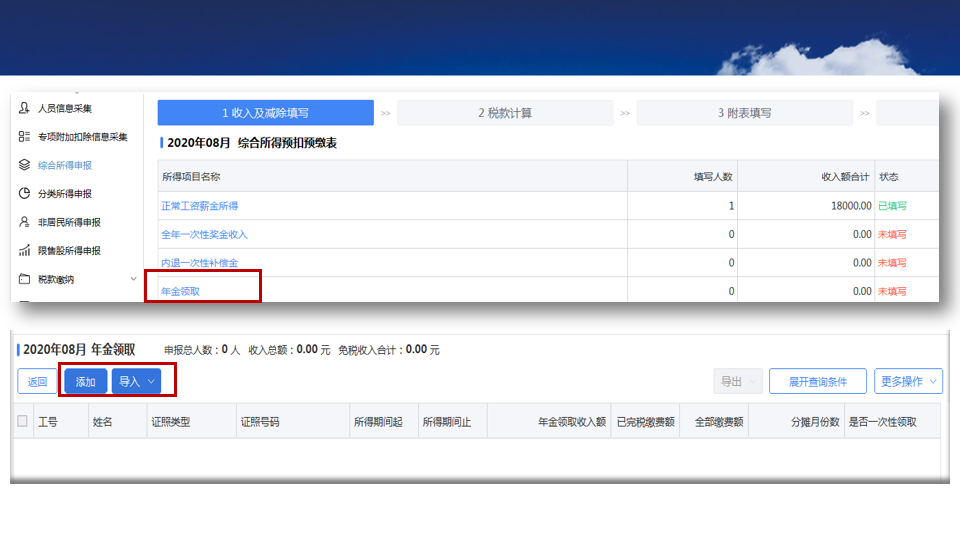960x540 pixels.
Task: Tick the select-all checkbox beside 工号
Action: (x=23, y=421)
